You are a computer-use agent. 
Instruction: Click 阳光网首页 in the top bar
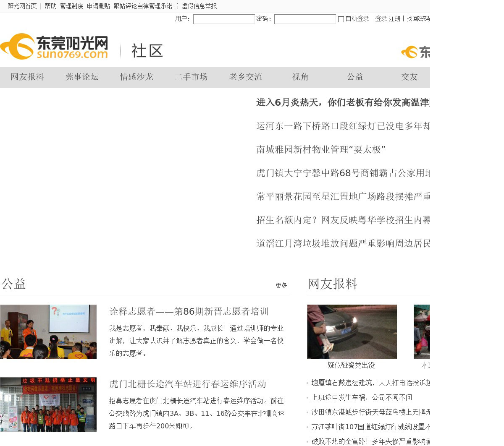coord(22,6)
